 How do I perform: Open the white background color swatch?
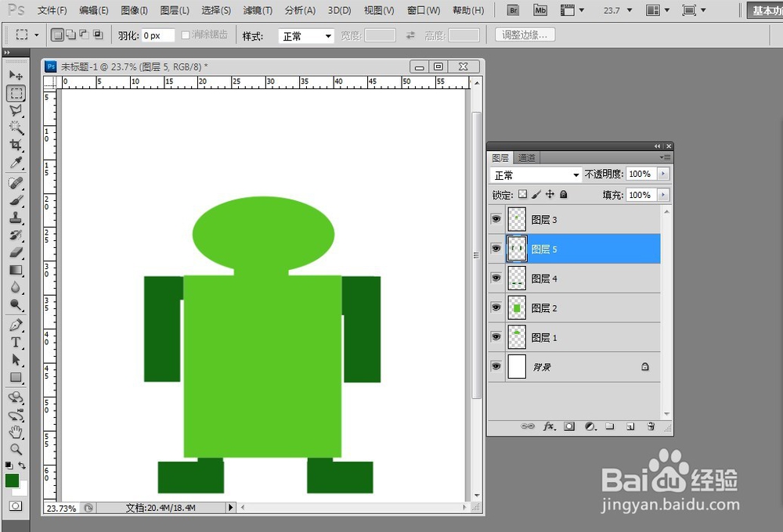[23, 490]
